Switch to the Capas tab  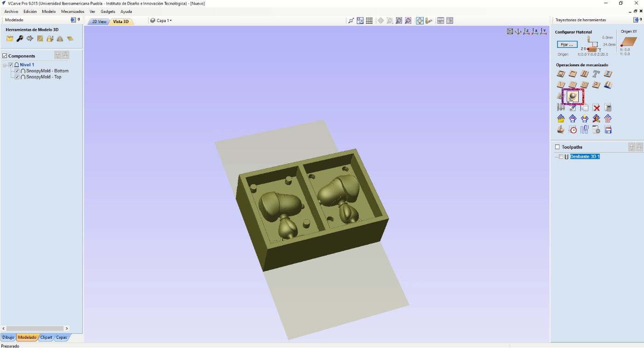(x=62, y=337)
